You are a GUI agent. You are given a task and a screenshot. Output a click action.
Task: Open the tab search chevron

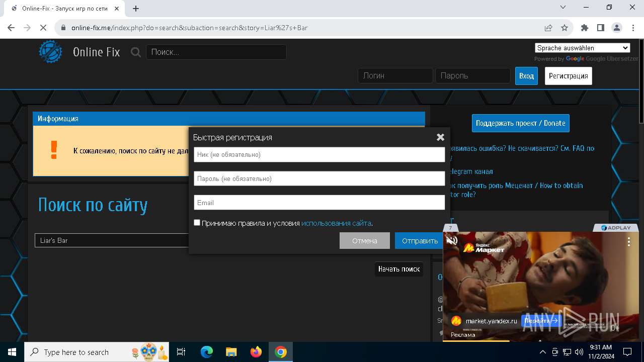563,7
